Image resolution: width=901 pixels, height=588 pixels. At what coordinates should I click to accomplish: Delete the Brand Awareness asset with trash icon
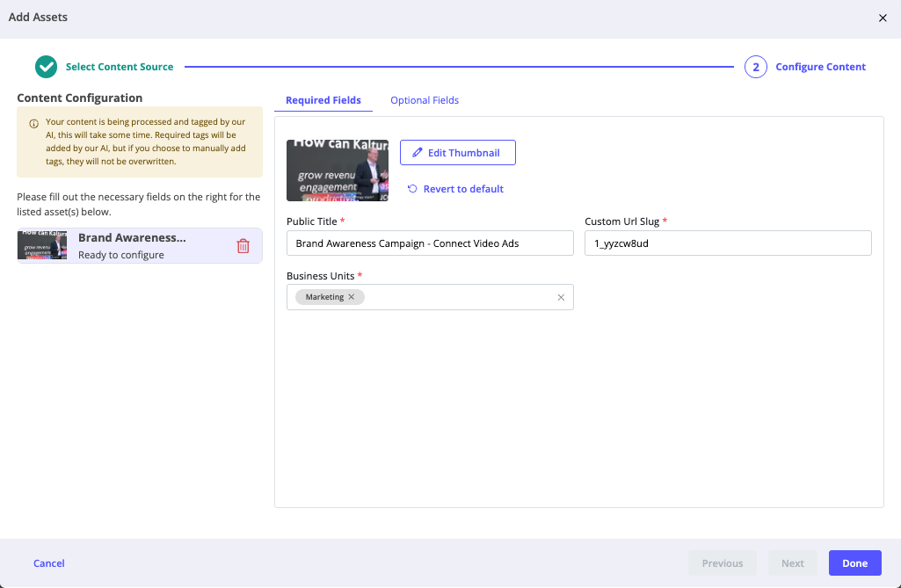(x=243, y=246)
